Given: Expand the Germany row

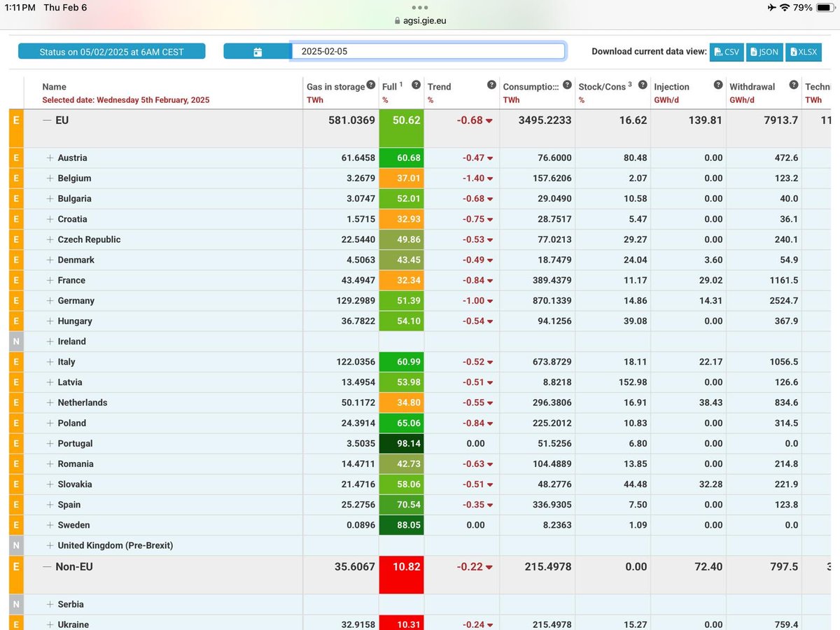Looking at the screenshot, I should 50,300.
